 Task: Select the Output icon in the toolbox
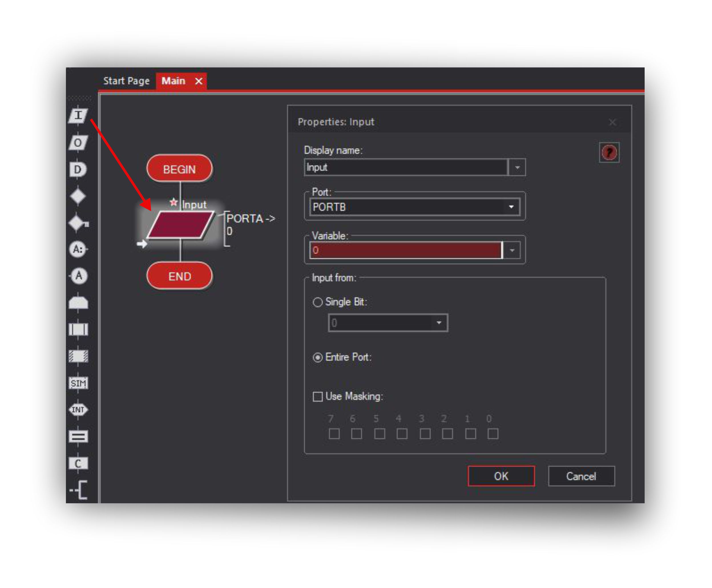coord(78,143)
